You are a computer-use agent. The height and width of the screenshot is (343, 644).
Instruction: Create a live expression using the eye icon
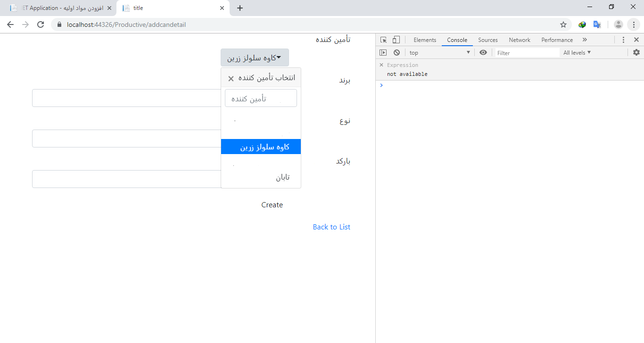(483, 53)
